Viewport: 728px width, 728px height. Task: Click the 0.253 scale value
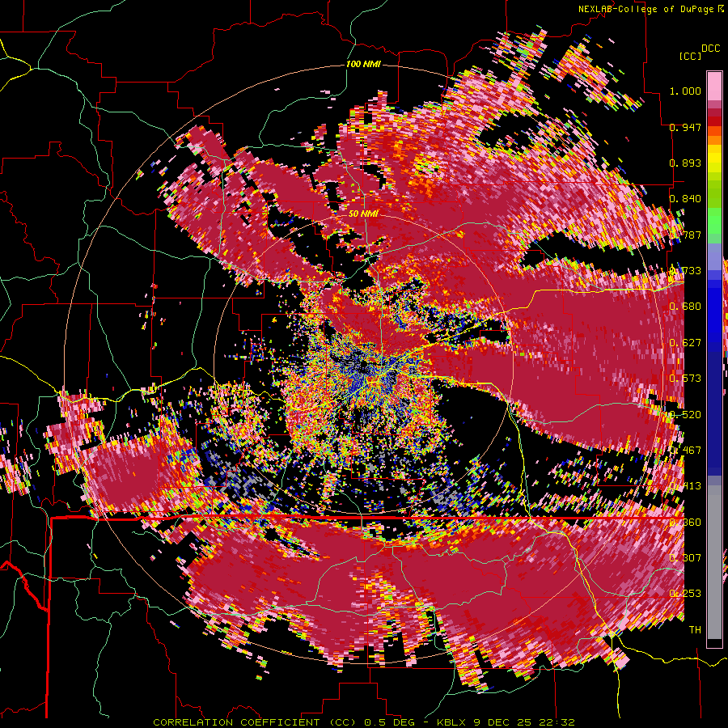coord(685,594)
